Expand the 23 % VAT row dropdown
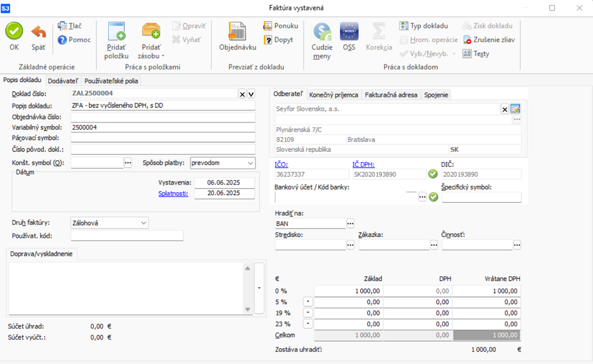The width and height of the screenshot is (593, 364). tap(308, 324)
